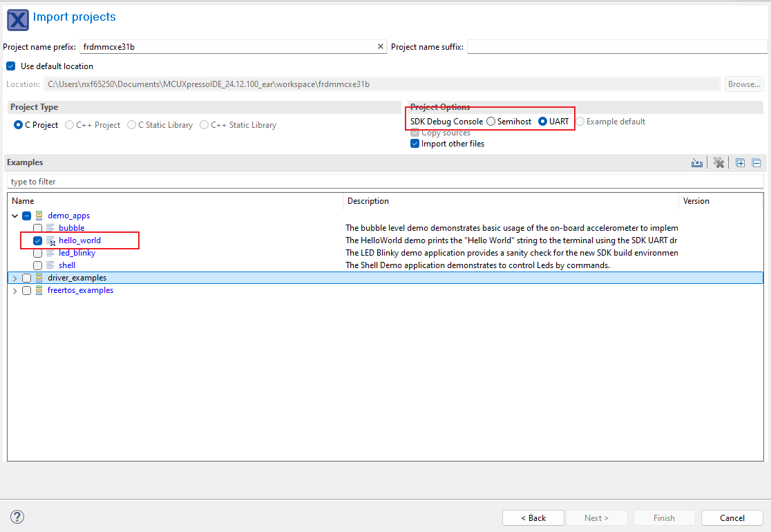Select Semihost debug console option
This screenshot has height=532, width=771.
pyautogui.click(x=491, y=122)
